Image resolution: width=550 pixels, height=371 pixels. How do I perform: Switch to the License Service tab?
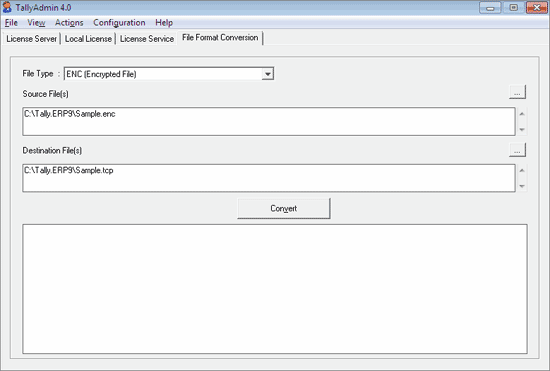click(147, 39)
